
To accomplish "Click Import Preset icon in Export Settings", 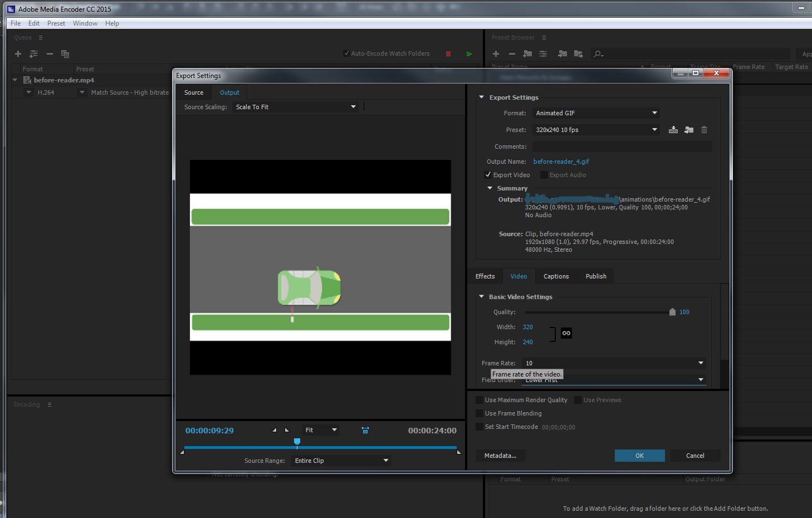I will [x=689, y=130].
